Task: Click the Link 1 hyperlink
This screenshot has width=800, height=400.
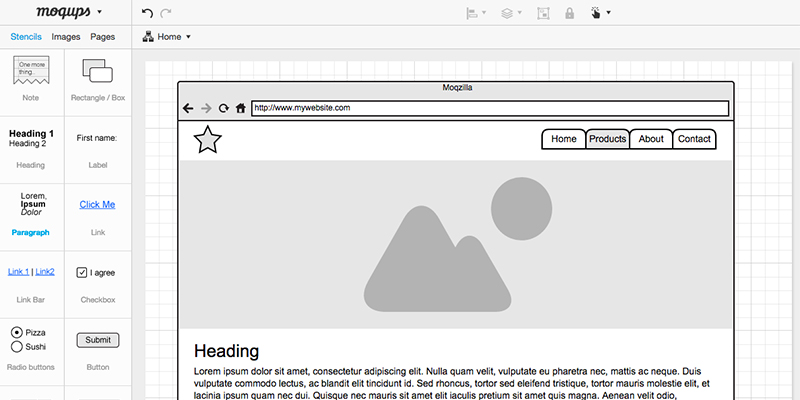Action: pyautogui.click(x=18, y=271)
